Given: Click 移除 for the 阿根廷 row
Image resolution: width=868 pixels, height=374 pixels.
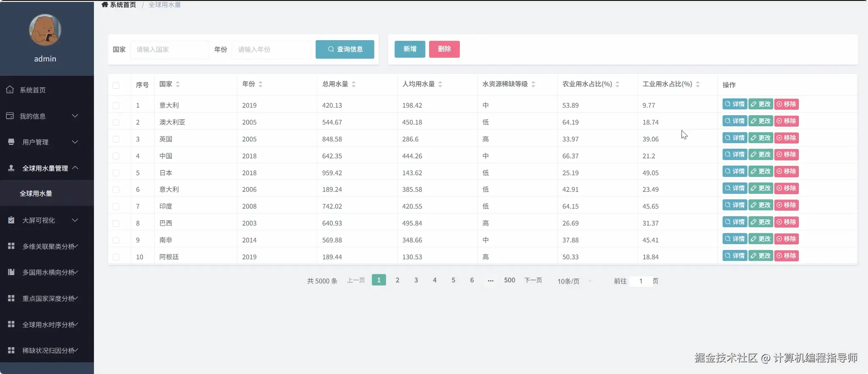Looking at the screenshot, I should point(786,256).
